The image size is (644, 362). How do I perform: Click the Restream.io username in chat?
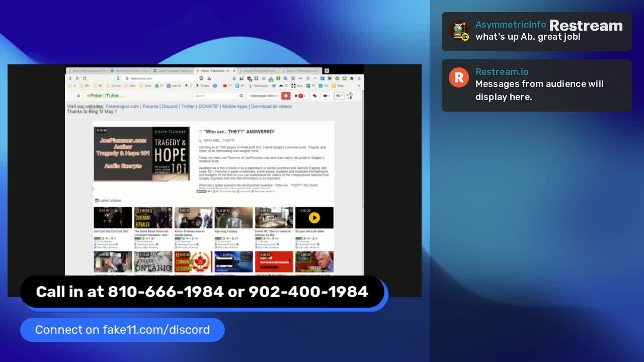point(502,72)
